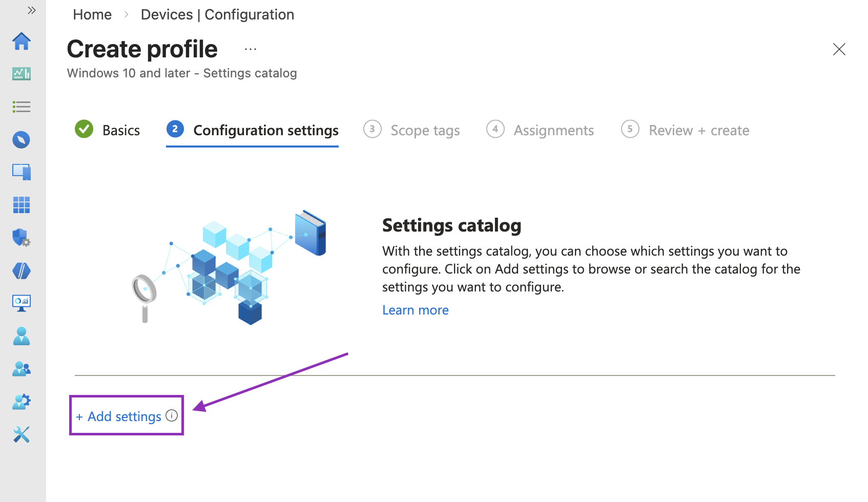Click info icon beside Add settings
Screen dimensions: 868x502
coord(172,415)
